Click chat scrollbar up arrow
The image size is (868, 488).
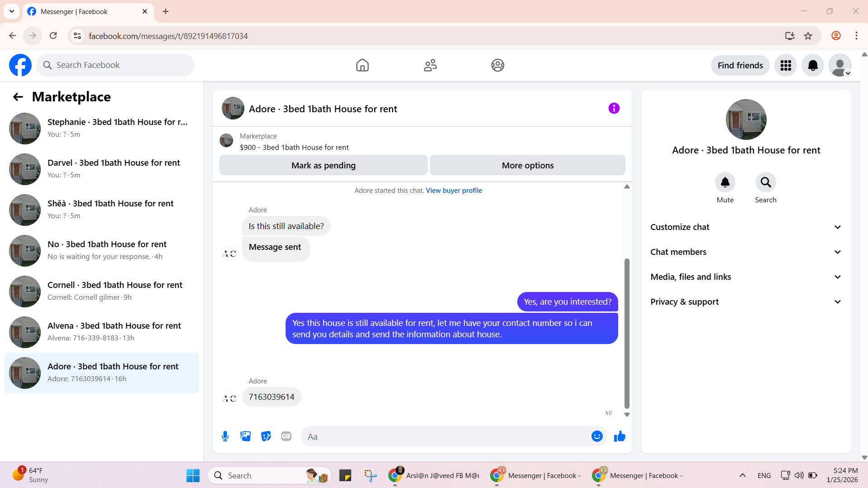(627, 187)
